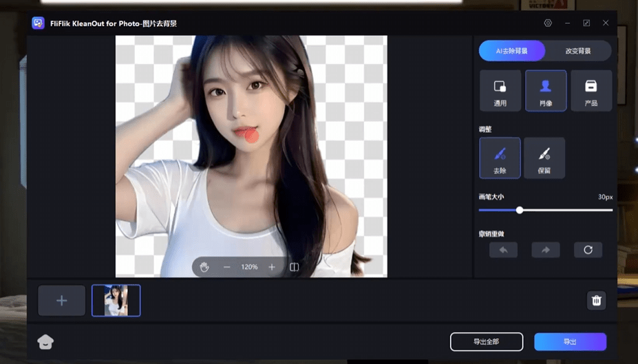Open settings via the gear icon

[x=548, y=23]
